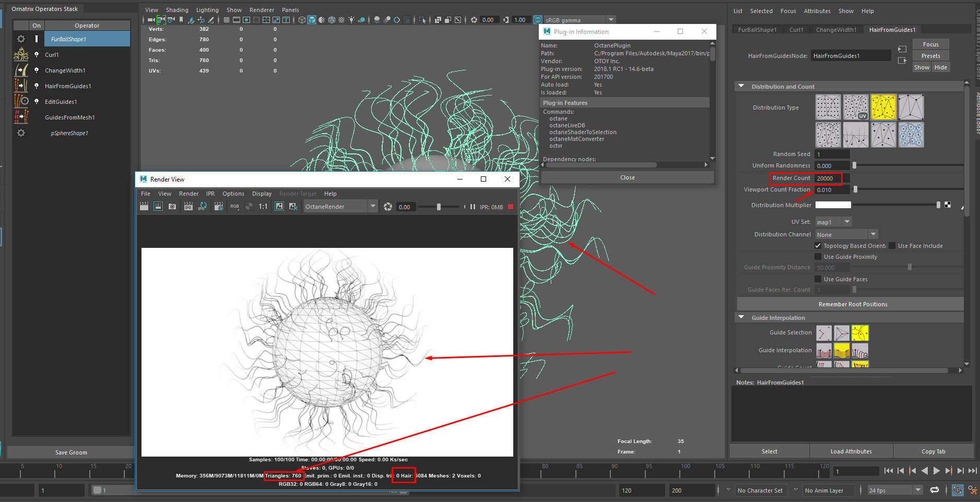Collapse the Guide Interpolation section
This screenshot has width=980, height=502.
click(x=741, y=317)
